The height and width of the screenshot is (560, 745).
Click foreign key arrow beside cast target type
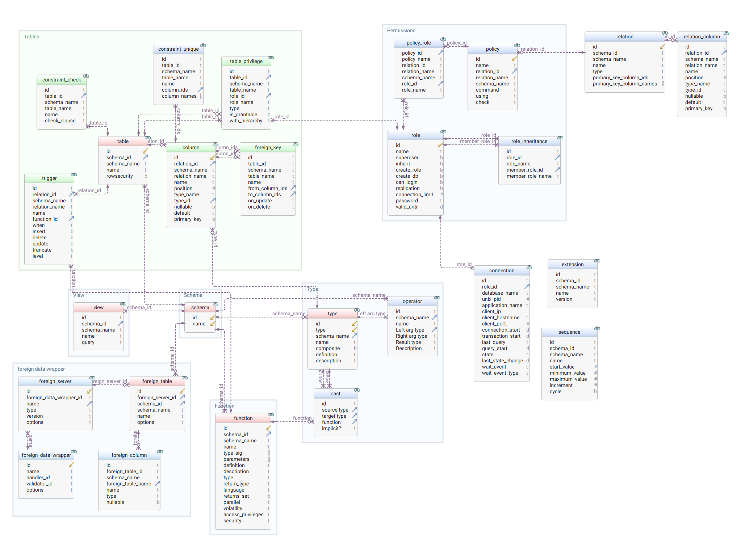click(355, 416)
